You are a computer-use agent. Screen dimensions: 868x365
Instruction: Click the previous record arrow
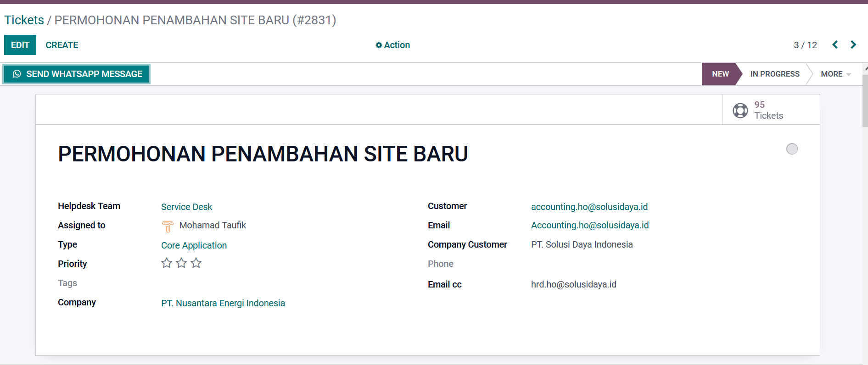pyautogui.click(x=835, y=45)
